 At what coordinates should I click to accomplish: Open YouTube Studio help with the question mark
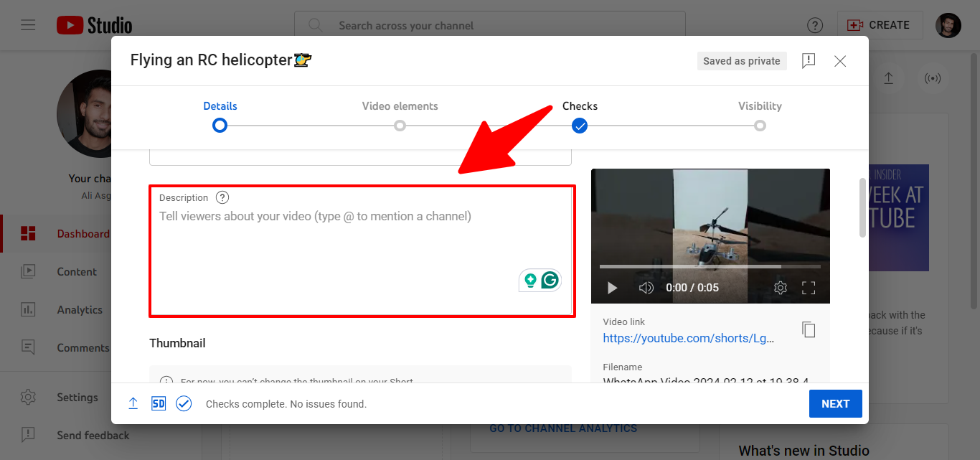[x=815, y=24]
